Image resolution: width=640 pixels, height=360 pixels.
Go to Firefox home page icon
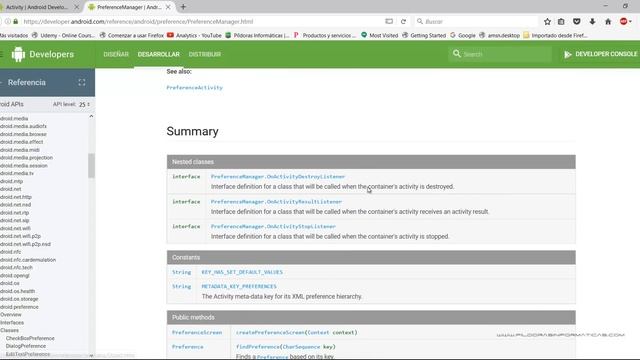pos(608,21)
